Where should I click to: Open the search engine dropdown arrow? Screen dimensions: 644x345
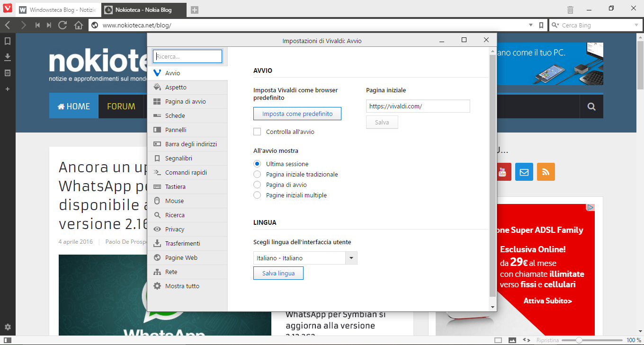(x=636, y=25)
